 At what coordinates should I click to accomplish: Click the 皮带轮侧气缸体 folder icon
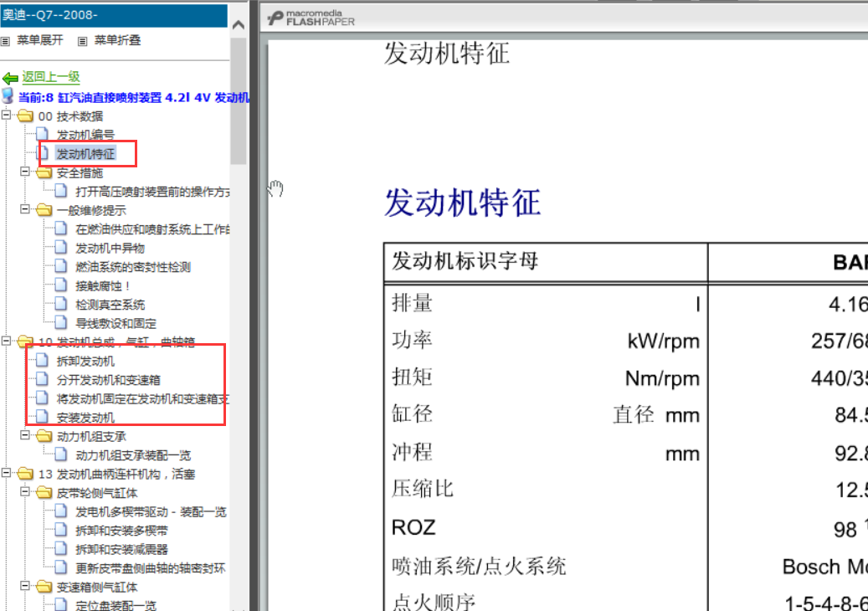tap(44, 492)
